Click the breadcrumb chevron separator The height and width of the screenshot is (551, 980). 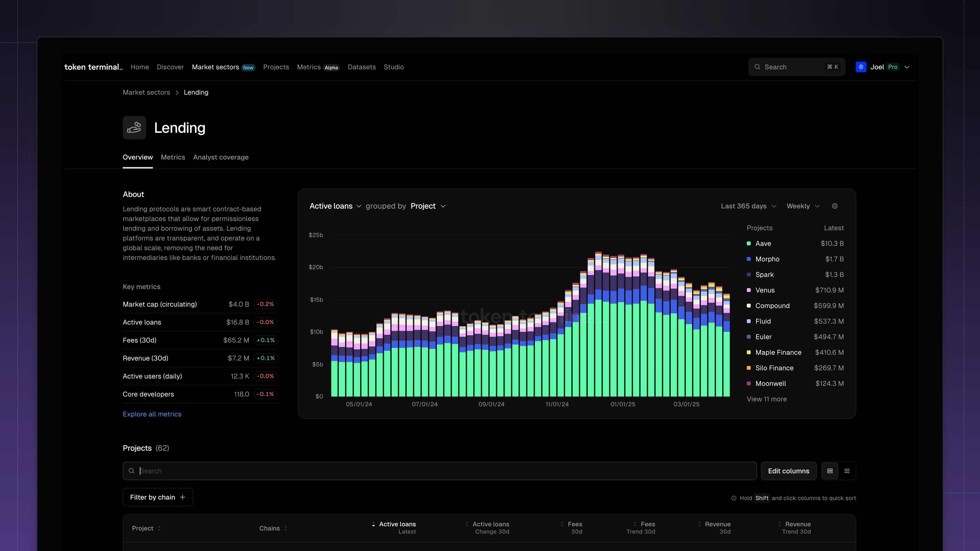click(177, 92)
